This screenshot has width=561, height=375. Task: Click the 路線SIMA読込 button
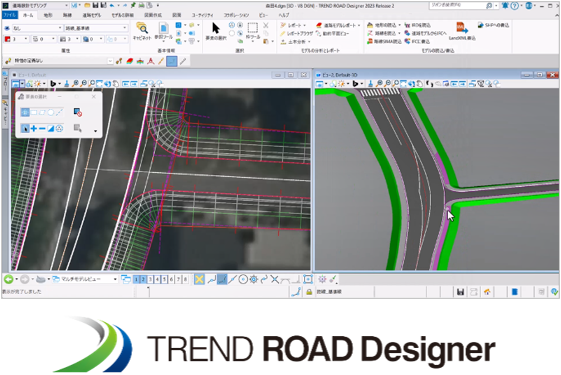pos(384,42)
